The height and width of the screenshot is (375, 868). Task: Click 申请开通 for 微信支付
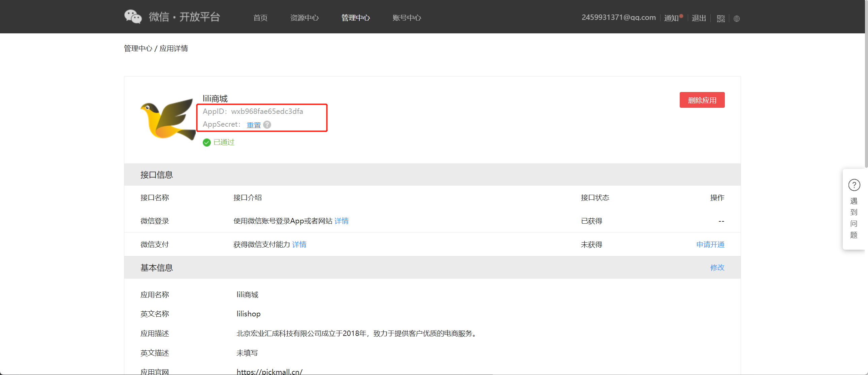(x=710, y=245)
